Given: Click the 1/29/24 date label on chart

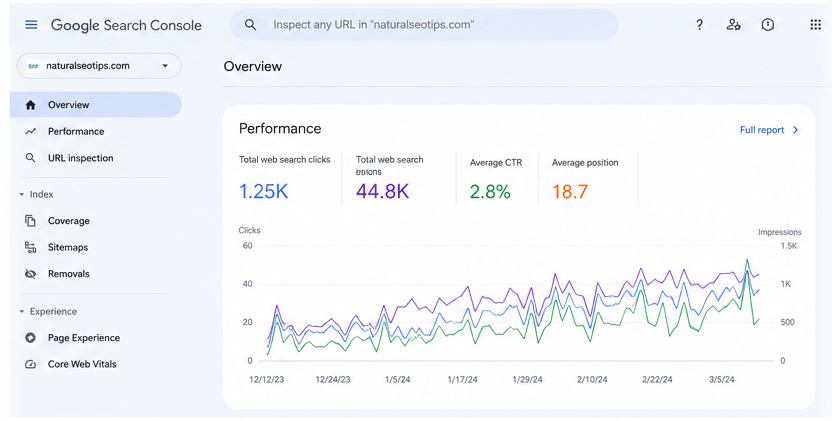Looking at the screenshot, I should point(527,380).
